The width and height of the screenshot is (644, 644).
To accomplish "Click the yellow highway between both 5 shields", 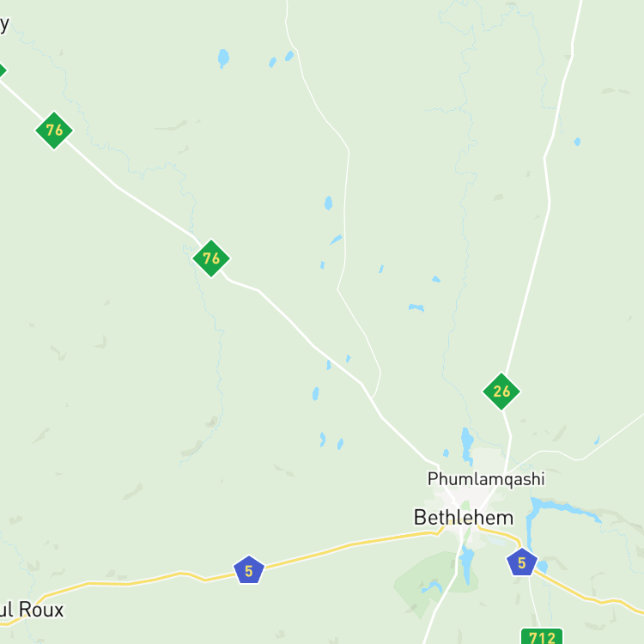I will click(349, 544).
